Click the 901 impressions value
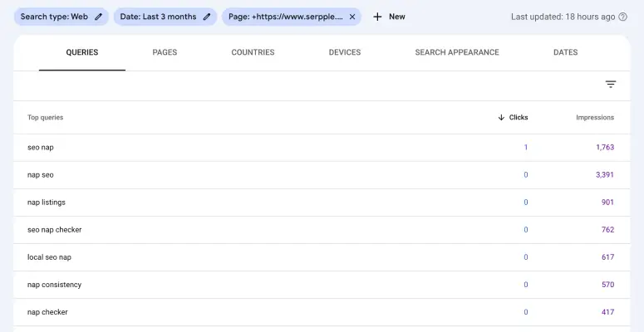644x332 pixels. [x=607, y=203]
